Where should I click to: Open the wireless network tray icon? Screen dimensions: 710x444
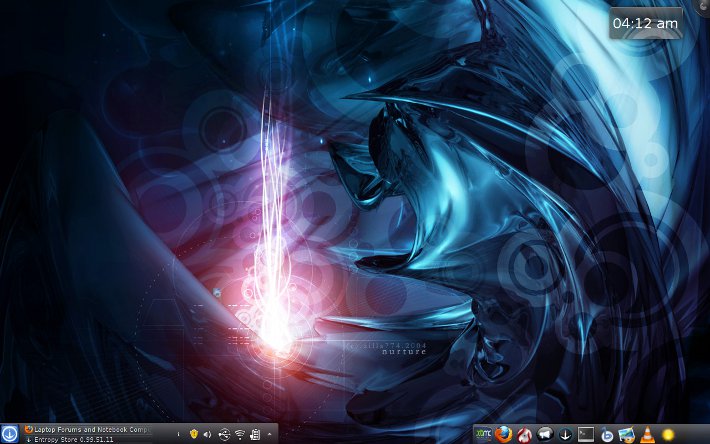pos(240,434)
